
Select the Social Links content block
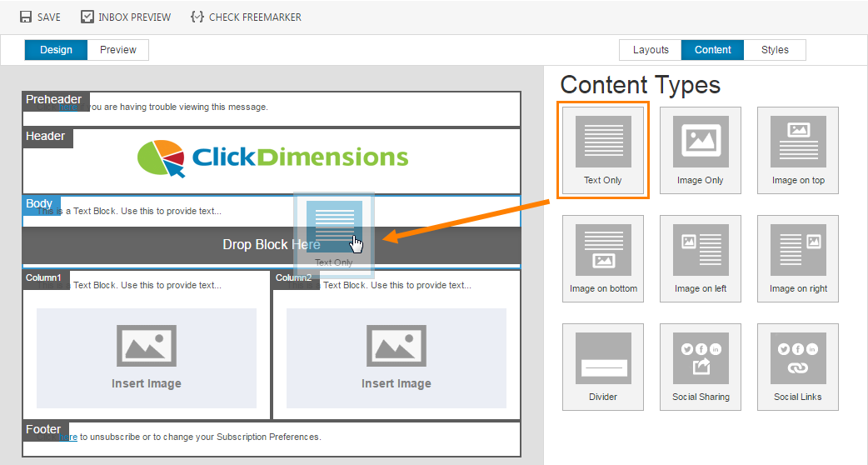[798, 367]
